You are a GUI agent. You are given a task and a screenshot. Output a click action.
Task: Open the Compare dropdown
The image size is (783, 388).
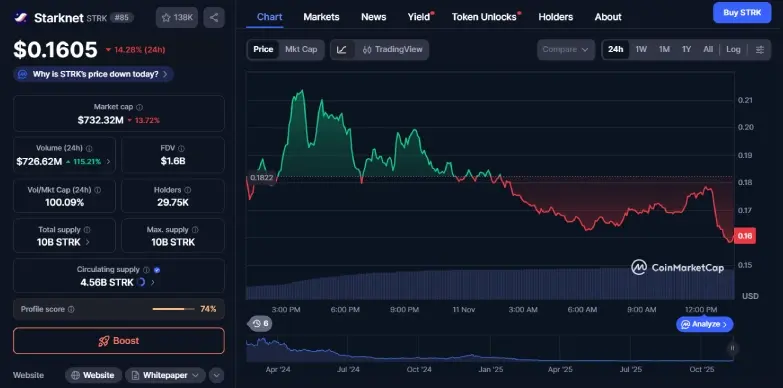566,49
